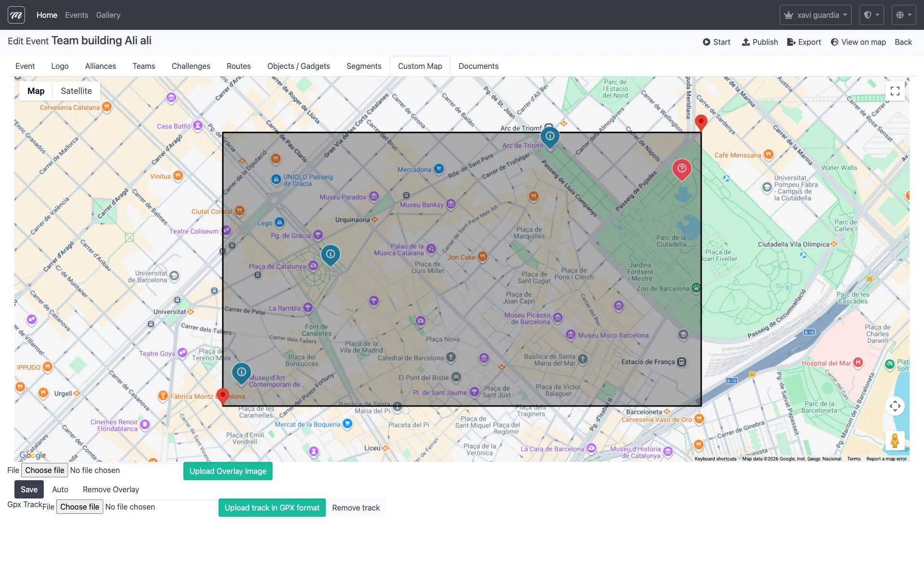Toggle map fullscreen view
Image resolution: width=924 pixels, height=564 pixels.
tap(895, 91)
